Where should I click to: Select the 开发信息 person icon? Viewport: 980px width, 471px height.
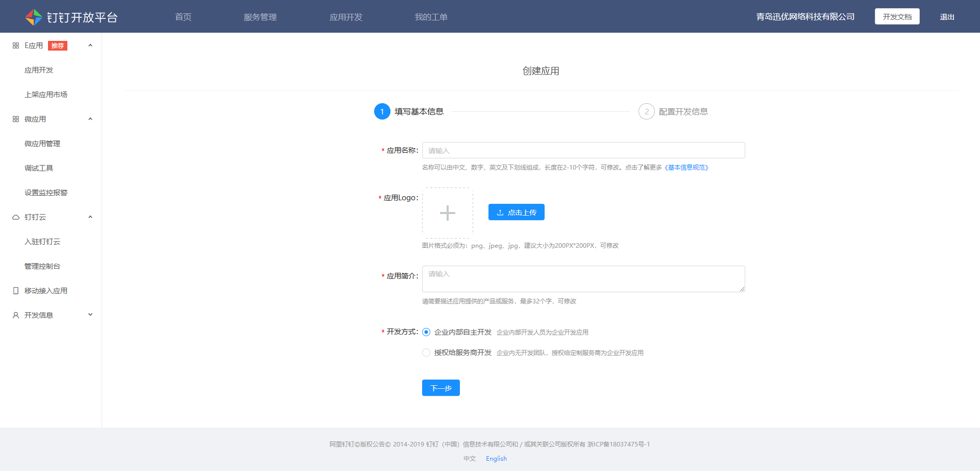[x=15, y=315]
